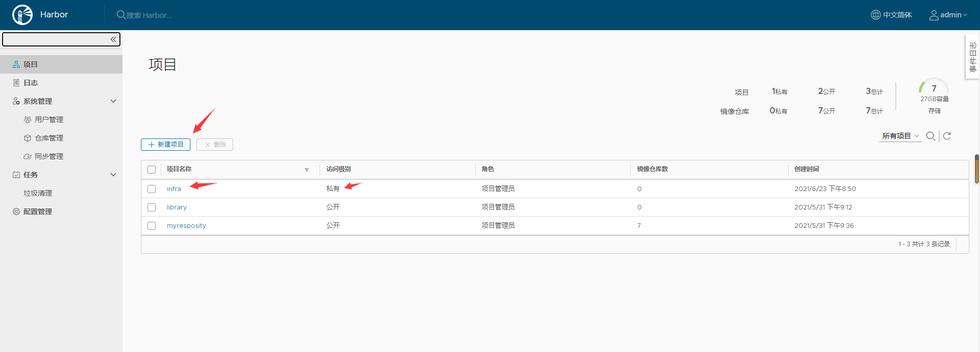Collapse the 任务 menu chevron

[x=113, y=175]
